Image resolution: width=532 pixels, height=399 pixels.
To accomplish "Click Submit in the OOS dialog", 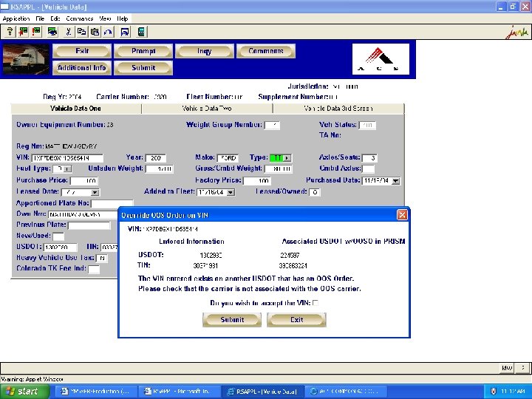I will point(232,320).
